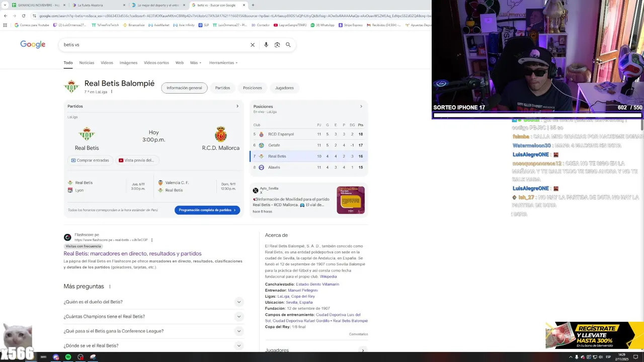Open Valencia C. F. vs Real Betis match
Image resolution: width=644 pixels, height=362 pixels.
197,187
